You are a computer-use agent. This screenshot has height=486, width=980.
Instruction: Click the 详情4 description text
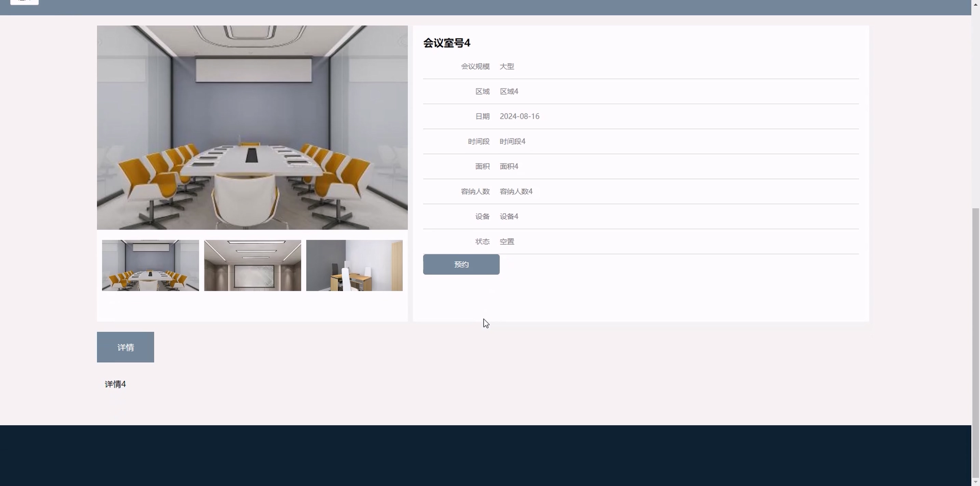(x=115, y=384)
